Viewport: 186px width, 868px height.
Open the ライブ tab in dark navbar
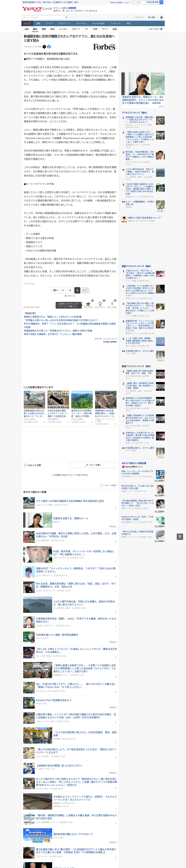pyautogui.click(x=49, y=24)
